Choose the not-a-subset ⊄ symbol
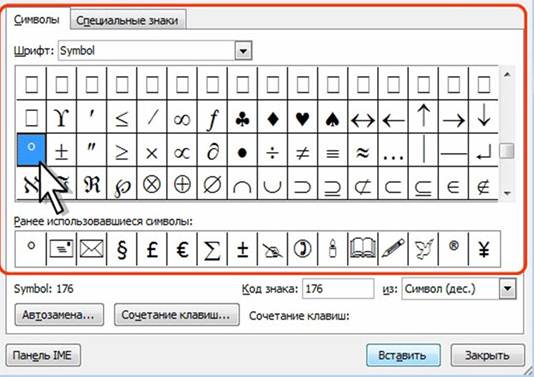Viewport: 534px width, 377px height. pyautogui.click(x=363, y=183)
